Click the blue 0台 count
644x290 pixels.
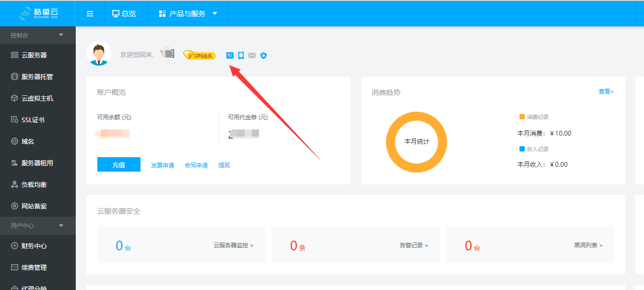pos(123,246)
